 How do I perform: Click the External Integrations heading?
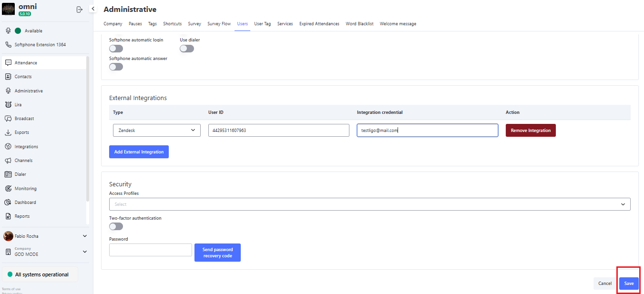tap(138, 98)
